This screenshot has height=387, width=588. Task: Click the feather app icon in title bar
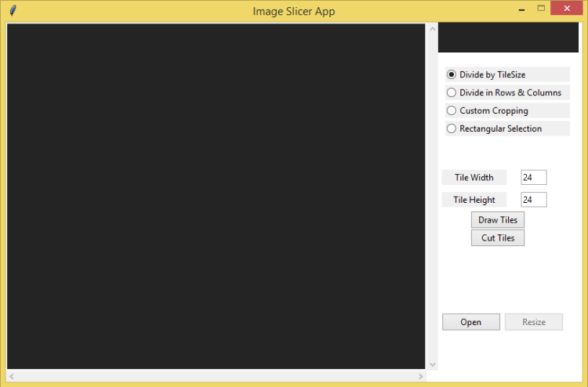[x=12, y=11]
